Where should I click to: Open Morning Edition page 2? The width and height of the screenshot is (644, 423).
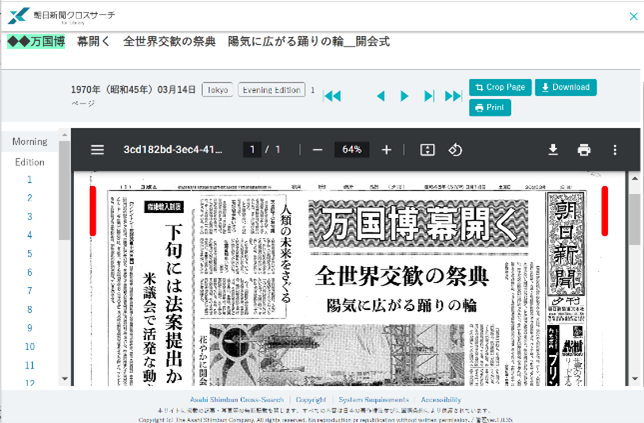point(30,198)
